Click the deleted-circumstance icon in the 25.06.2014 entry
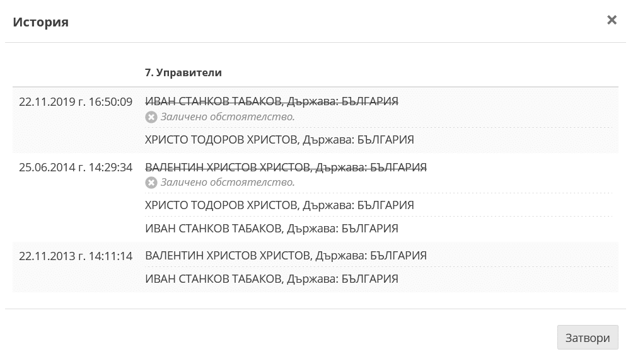Viewport: 633px width, 364px height. point(151,183)
